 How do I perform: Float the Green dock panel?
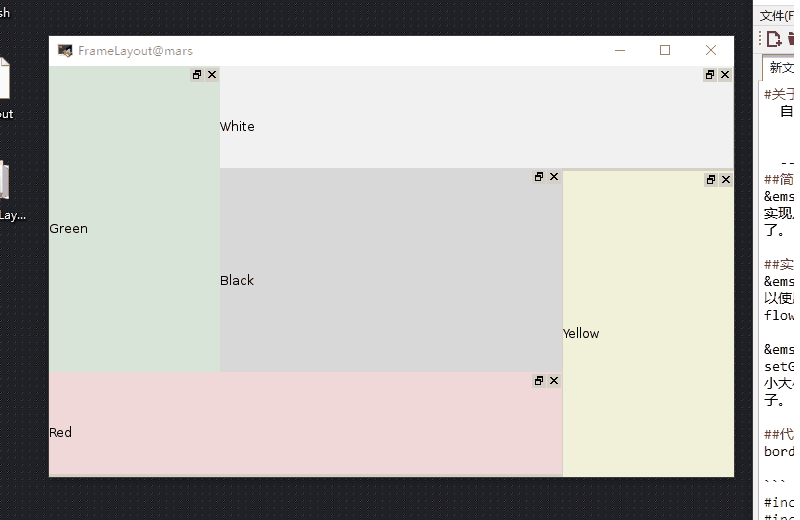pyautogui.click(x=197, y=75)
